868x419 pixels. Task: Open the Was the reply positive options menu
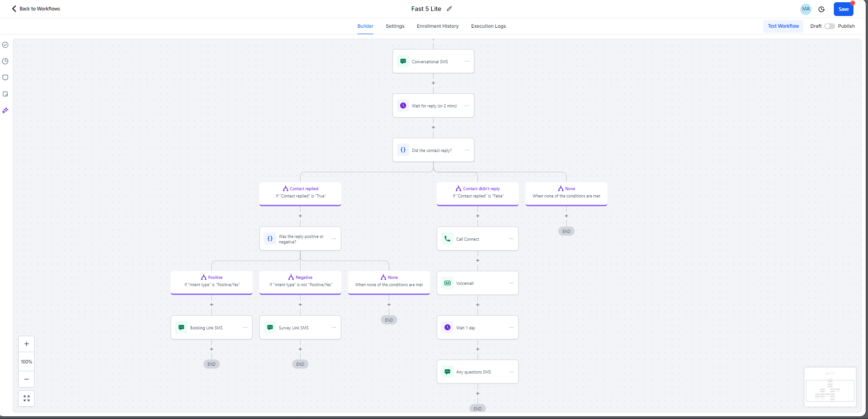(334, 239)
